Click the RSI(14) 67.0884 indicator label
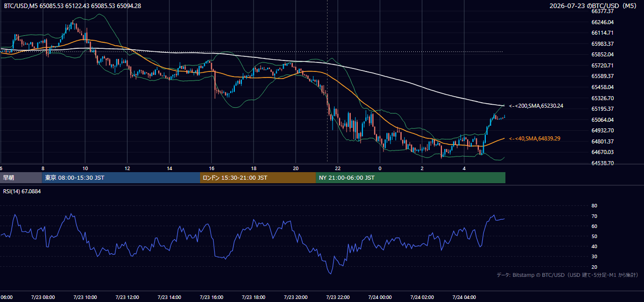Image resolution: width=644 pixels, height=302 pixels. [22, 191]
